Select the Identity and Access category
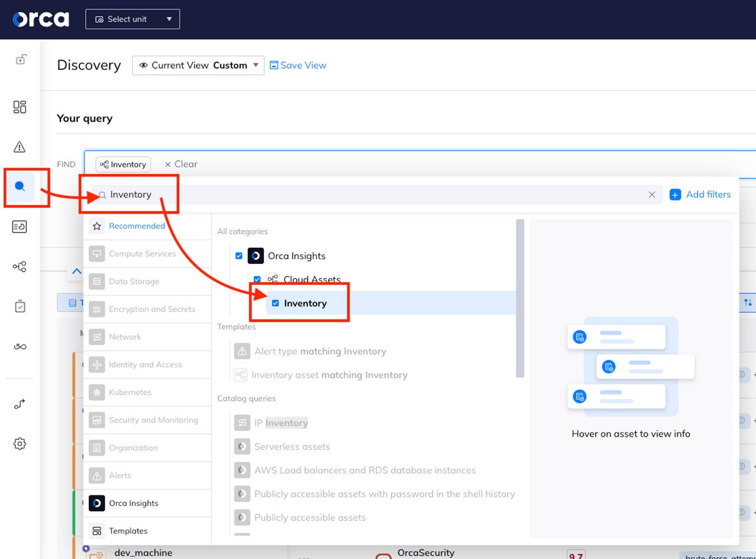Screen dimensions: 756x559 coord(147,365)
